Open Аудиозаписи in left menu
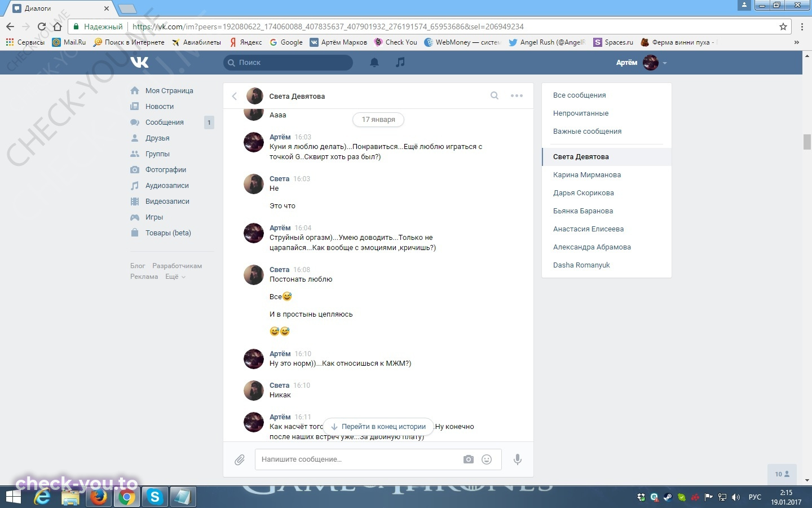 pos(167,185)
